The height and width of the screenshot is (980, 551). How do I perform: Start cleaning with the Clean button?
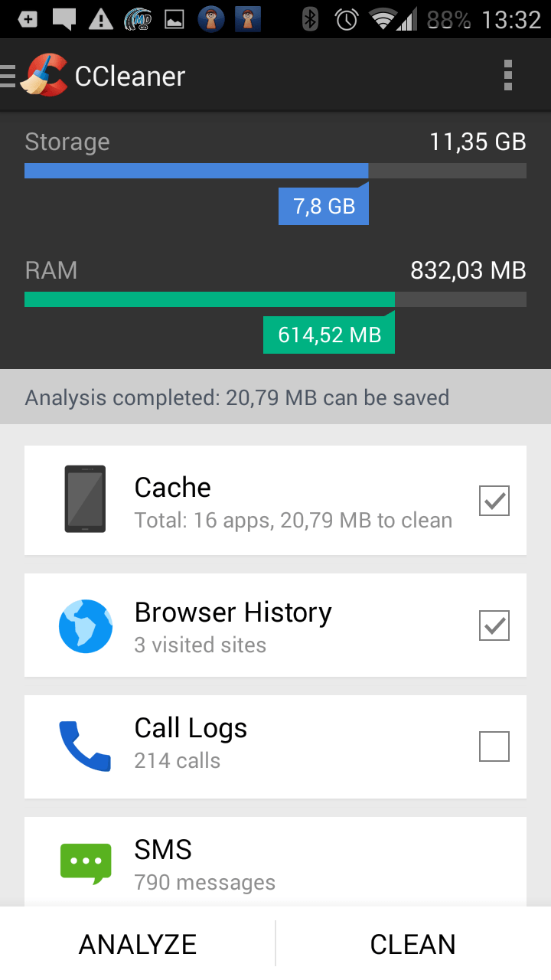(x=413, y=944)
